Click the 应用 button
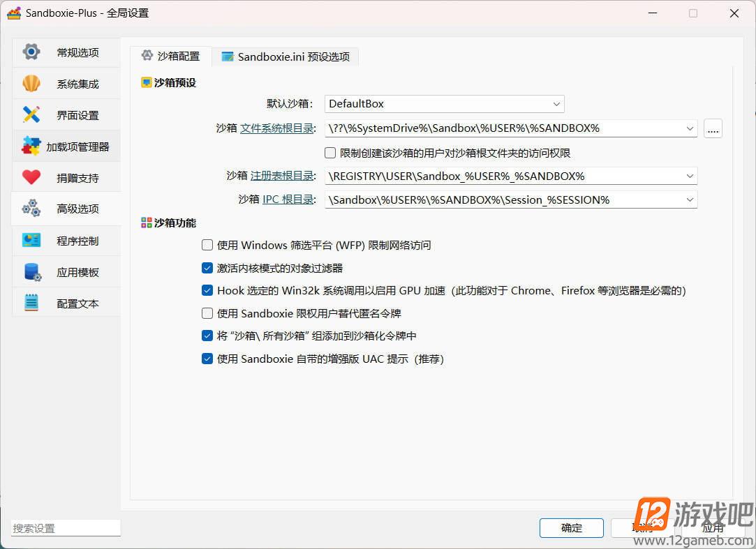The width and height of the screenshot is (756, 549). (x=713, y=528)
